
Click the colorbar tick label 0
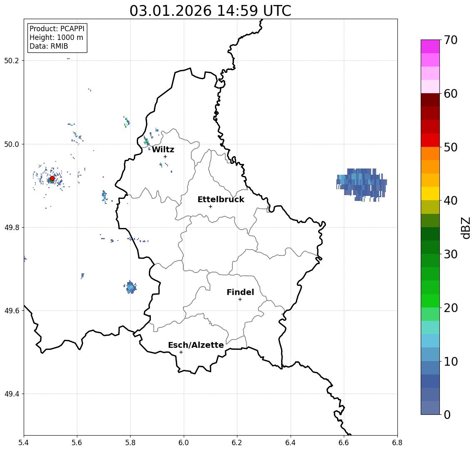[x=447, y=415]
